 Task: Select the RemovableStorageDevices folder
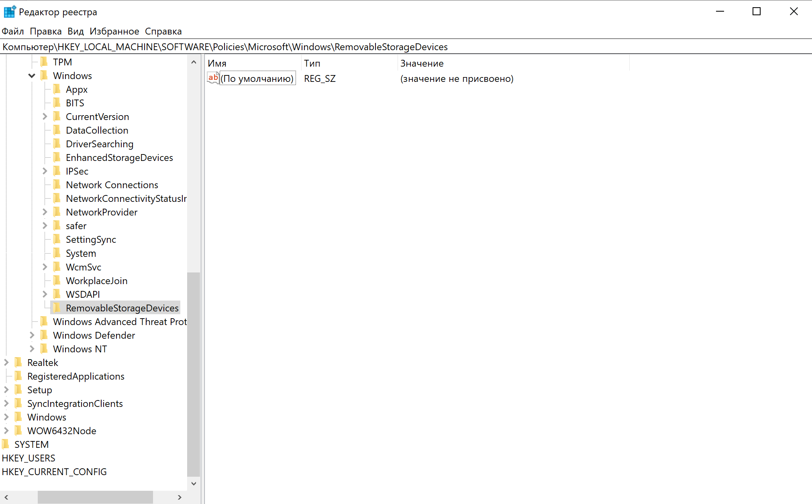coord(121,308)
